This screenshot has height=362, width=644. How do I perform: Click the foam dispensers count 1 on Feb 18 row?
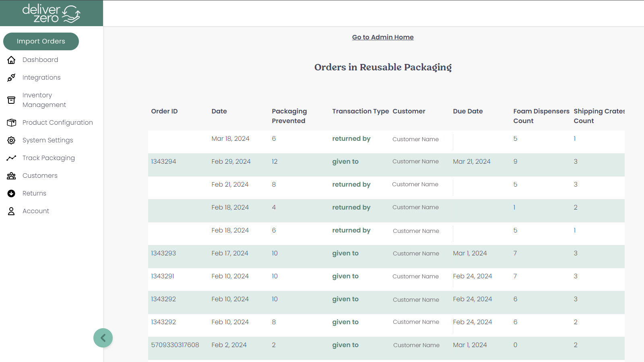(x=514, y=207)
